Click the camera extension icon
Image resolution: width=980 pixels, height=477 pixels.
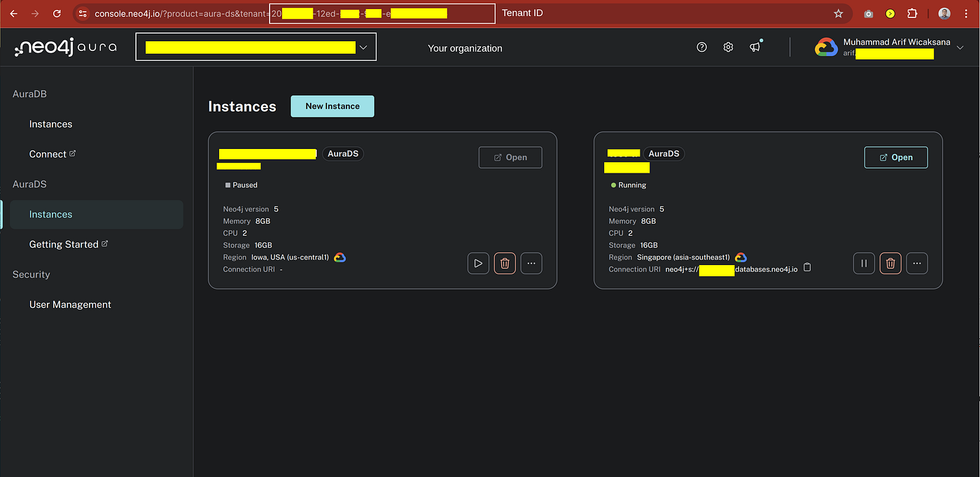tap(869, 13)
